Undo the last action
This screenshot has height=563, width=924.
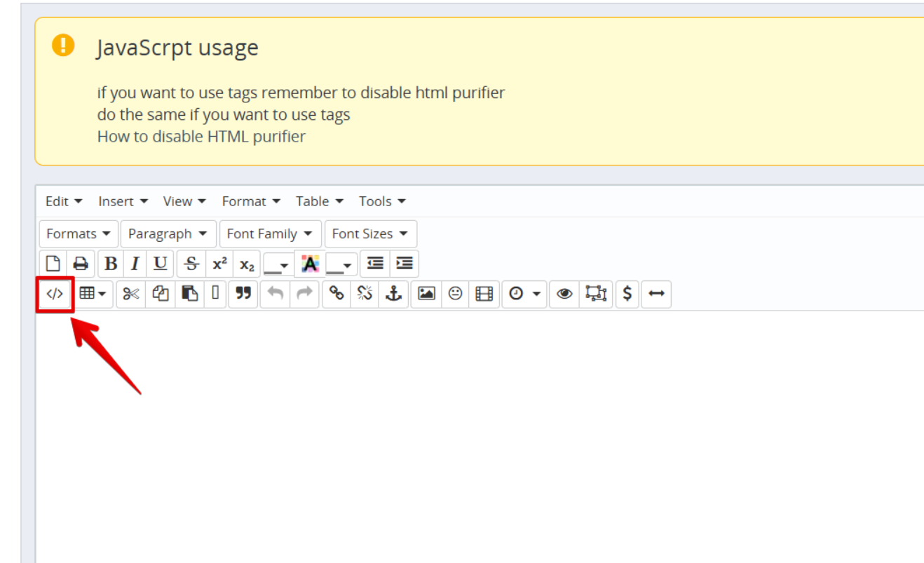click(276, 294)
